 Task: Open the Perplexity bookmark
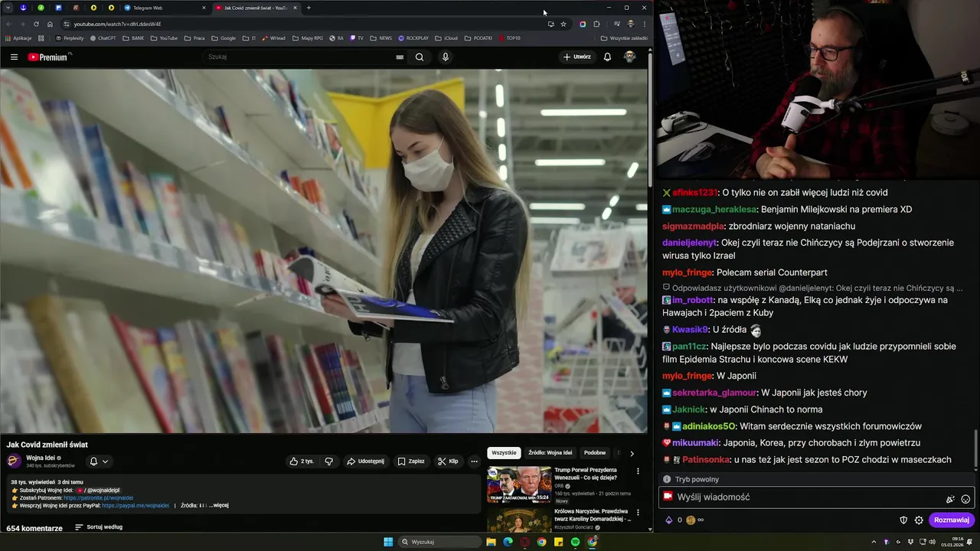coord(70,38)
